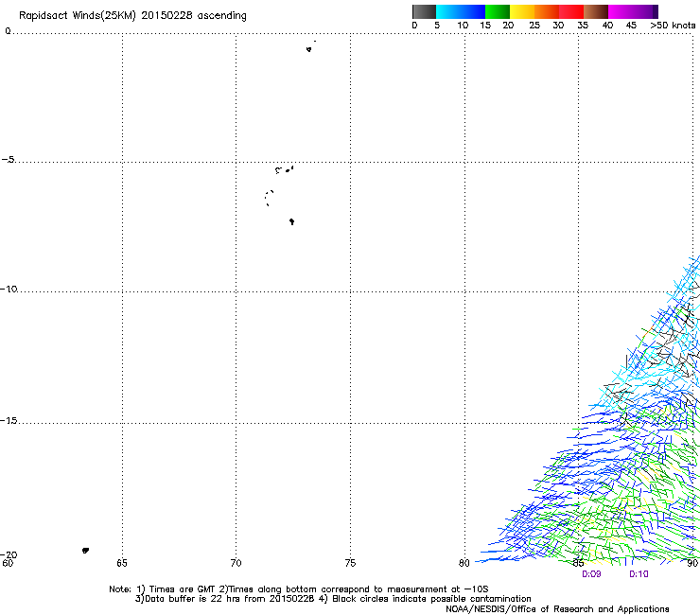Screen dimensions: 700x615
Task: Click the '20' legend scale label
Action: click(508, 26)
